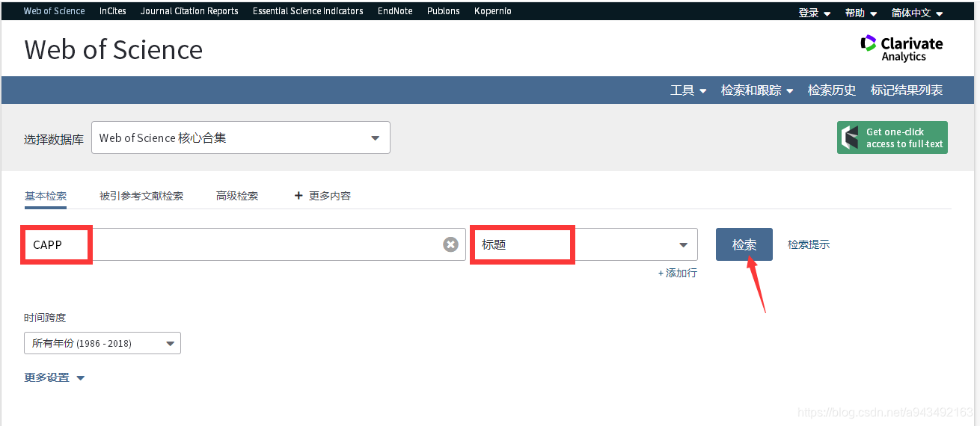Open the 帮助 help dropdown
Image resolution: width=980 pixels, height=426 pixels.
tap(861, 13)
